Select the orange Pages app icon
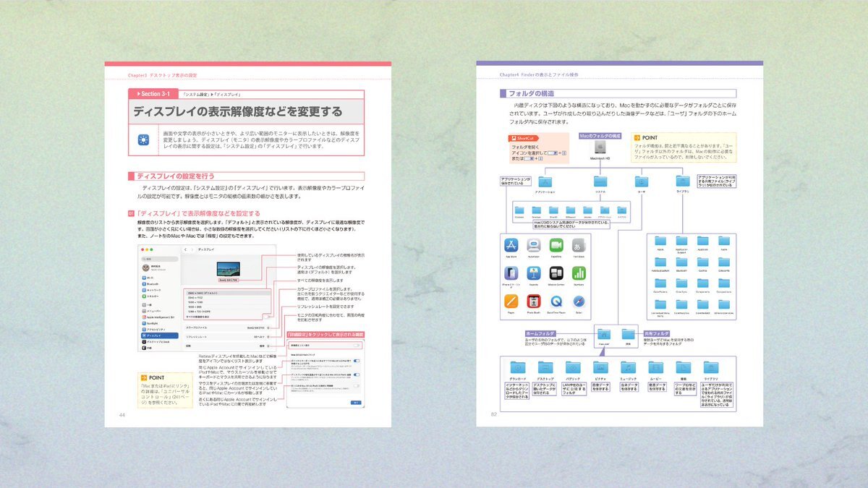The image size is (868, 488). coord(511,301)
